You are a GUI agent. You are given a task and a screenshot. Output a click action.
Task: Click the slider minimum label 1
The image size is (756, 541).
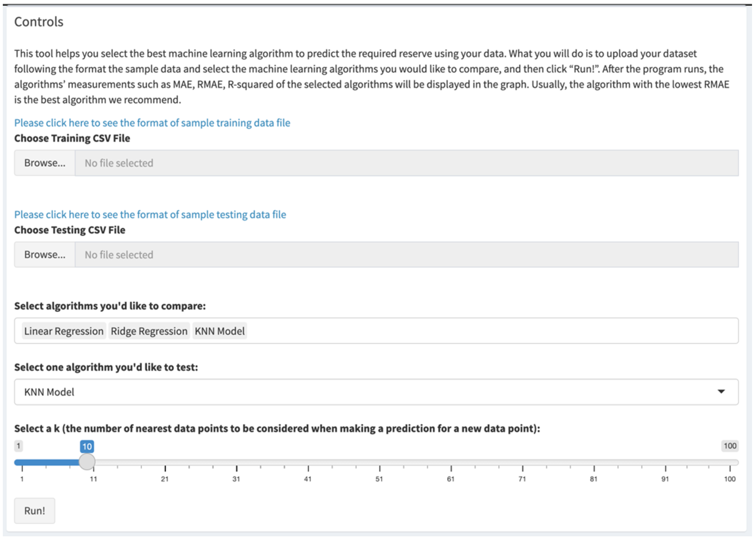pyautogui.click(x=19, y=446)
